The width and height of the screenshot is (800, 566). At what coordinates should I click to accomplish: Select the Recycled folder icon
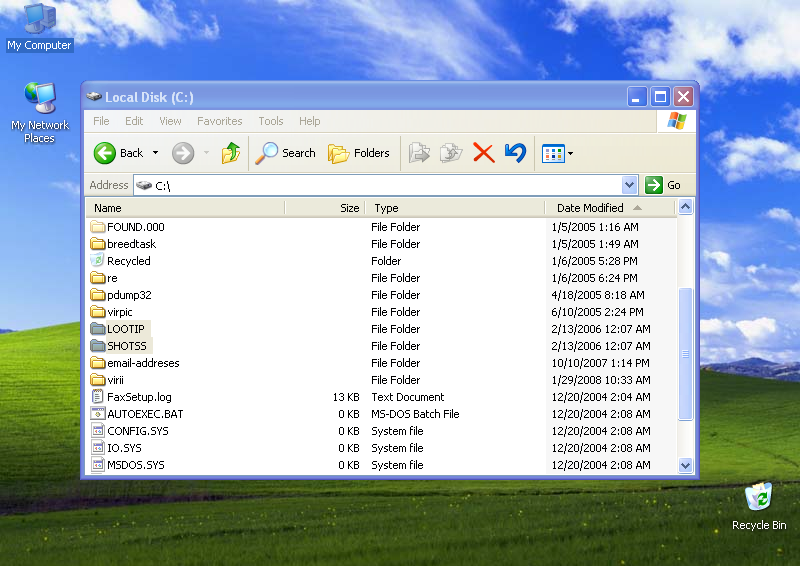click(97, 260)
